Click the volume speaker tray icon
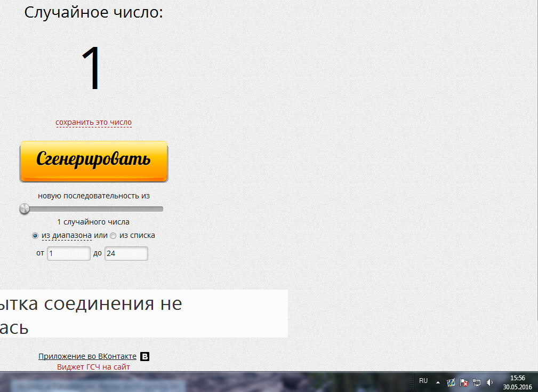The image size is (538, 392). (x=490, y=382)
